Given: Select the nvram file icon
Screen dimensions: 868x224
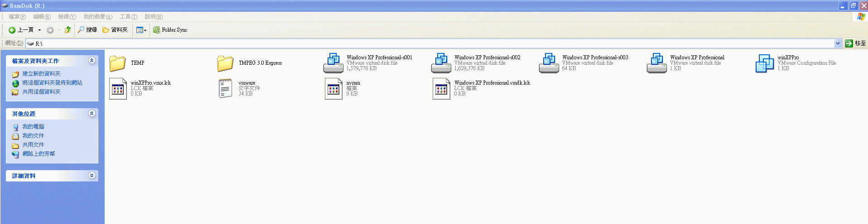Looking at the screenshot, I should point(333,88).
